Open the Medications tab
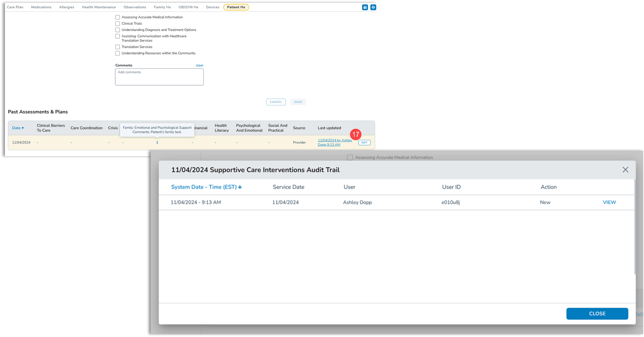Image resolution: width=644 pixels, height=337 pixels. click(x=41, y=7)
